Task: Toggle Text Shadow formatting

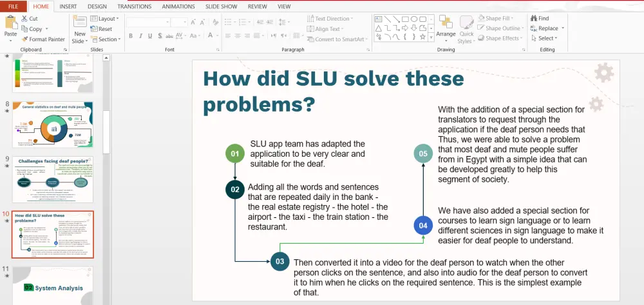Action: coord(160,35)
